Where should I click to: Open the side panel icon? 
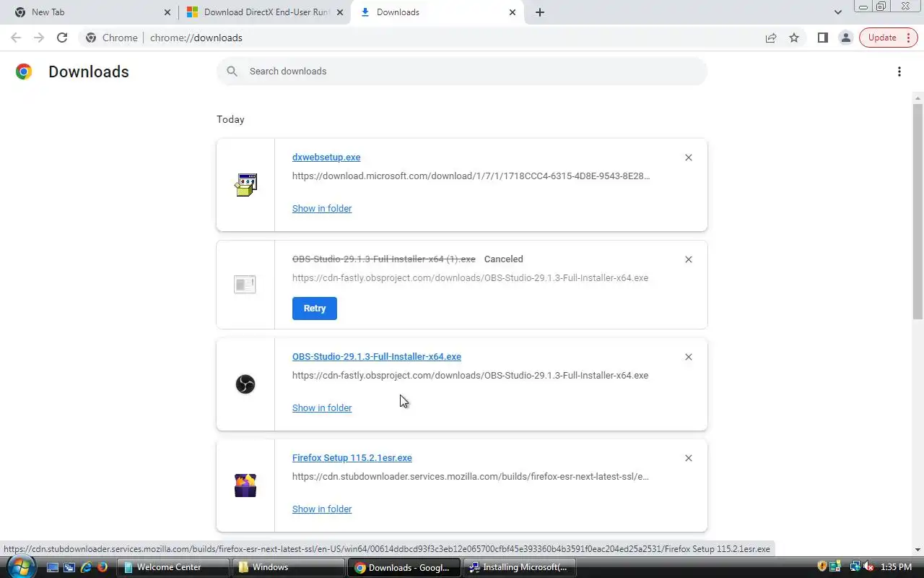coord(822,38)
